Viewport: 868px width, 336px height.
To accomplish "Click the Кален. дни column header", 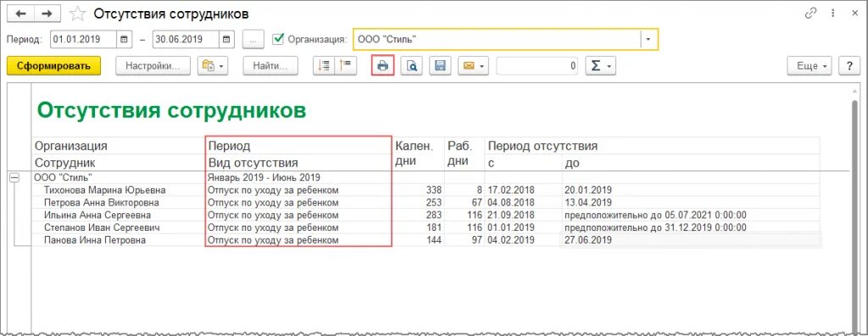I will pos(418,154).
